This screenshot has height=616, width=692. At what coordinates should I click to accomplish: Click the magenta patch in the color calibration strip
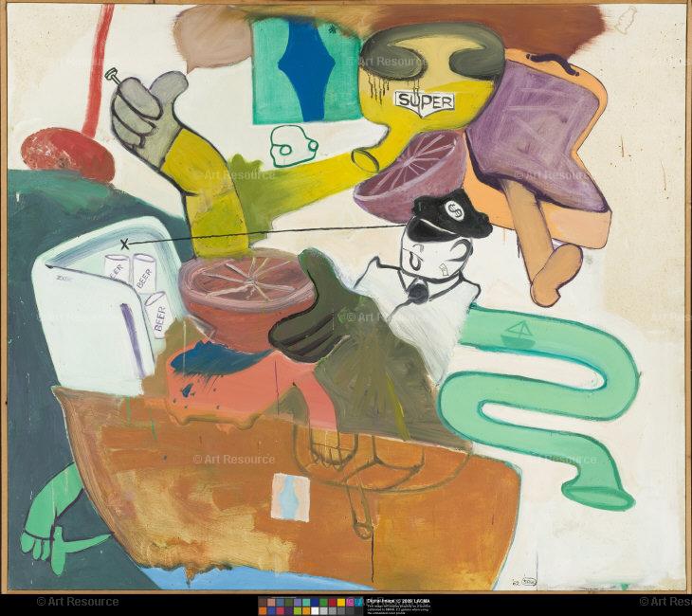[350, 603]
